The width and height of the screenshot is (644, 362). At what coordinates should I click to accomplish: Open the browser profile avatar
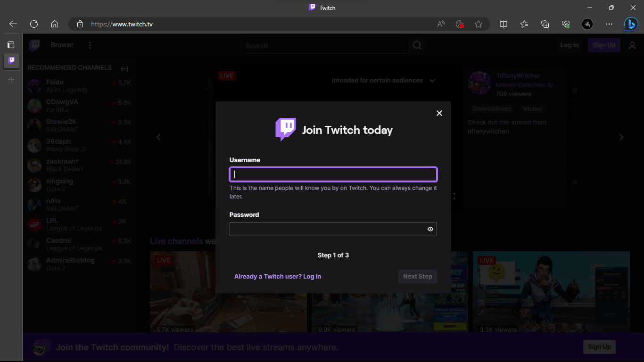(x=587, y=24)
